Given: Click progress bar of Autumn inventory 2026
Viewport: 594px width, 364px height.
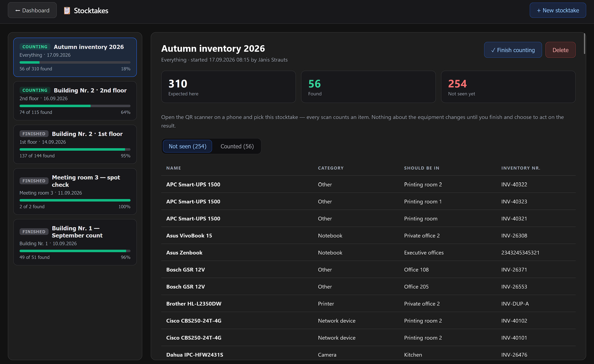Looking at the screenshot, I should [x=75, y=62].
